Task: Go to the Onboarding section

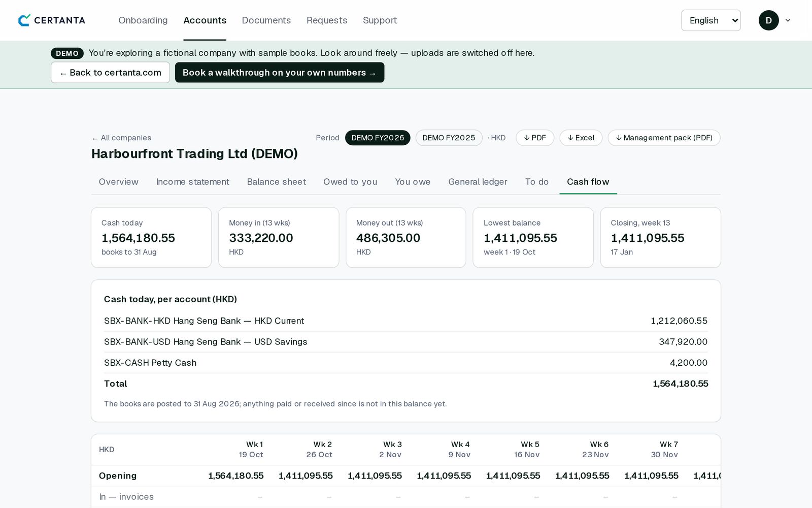Action: (143, 20)
